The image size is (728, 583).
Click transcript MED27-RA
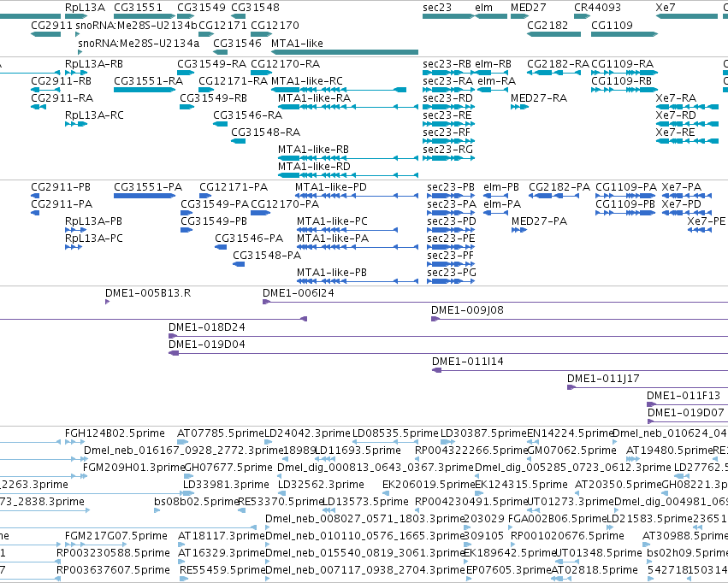point(539,98)
